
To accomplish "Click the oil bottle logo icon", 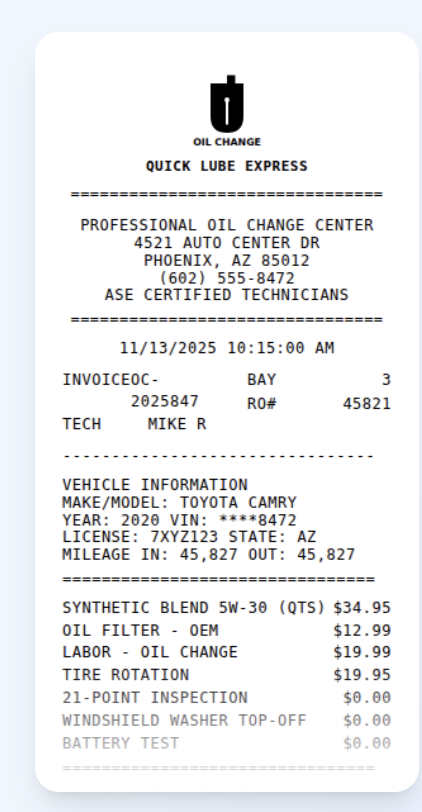I will (227, 104).
